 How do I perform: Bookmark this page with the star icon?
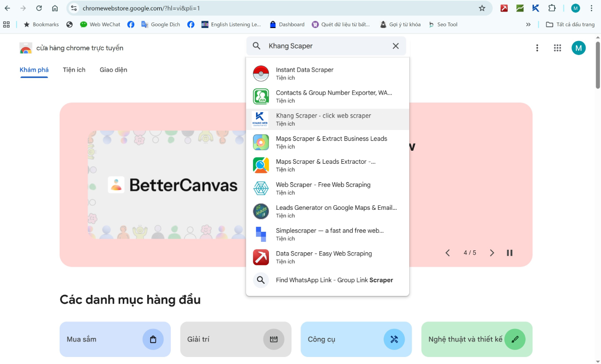tap(482, 8)
